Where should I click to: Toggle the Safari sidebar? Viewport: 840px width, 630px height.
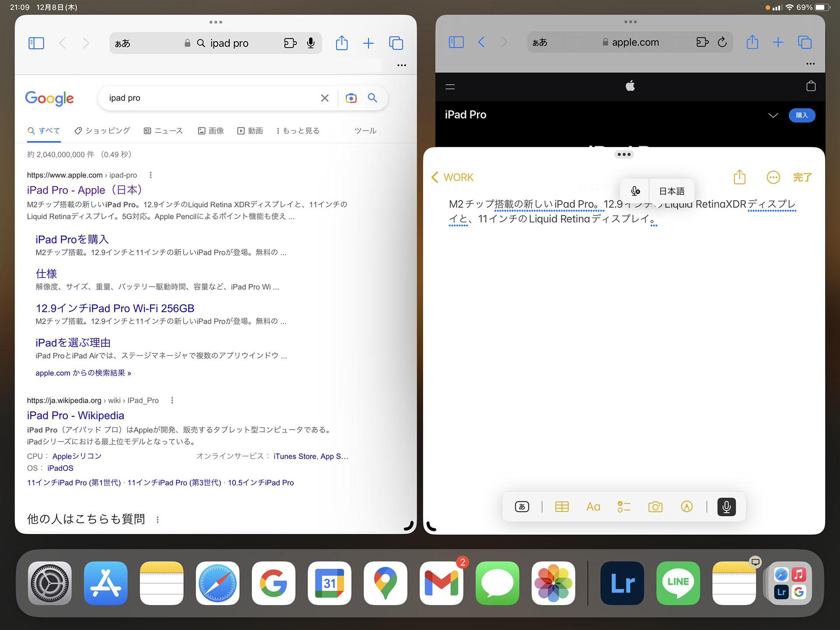pyautogui.click(x=36, y=43)
